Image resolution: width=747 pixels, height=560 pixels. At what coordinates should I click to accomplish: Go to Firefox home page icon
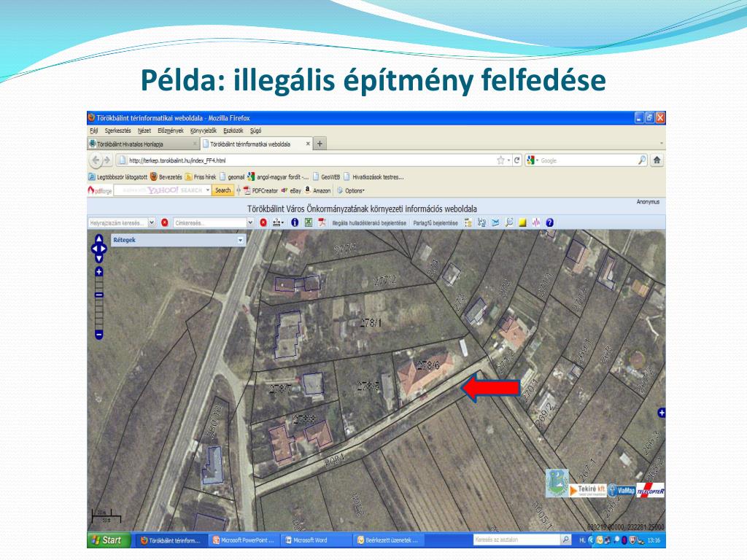click(x=657, y=160)
